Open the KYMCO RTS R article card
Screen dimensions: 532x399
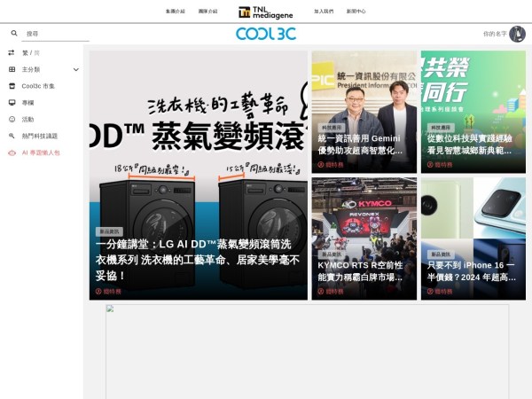pyautogui.click(x=364, y=270)
